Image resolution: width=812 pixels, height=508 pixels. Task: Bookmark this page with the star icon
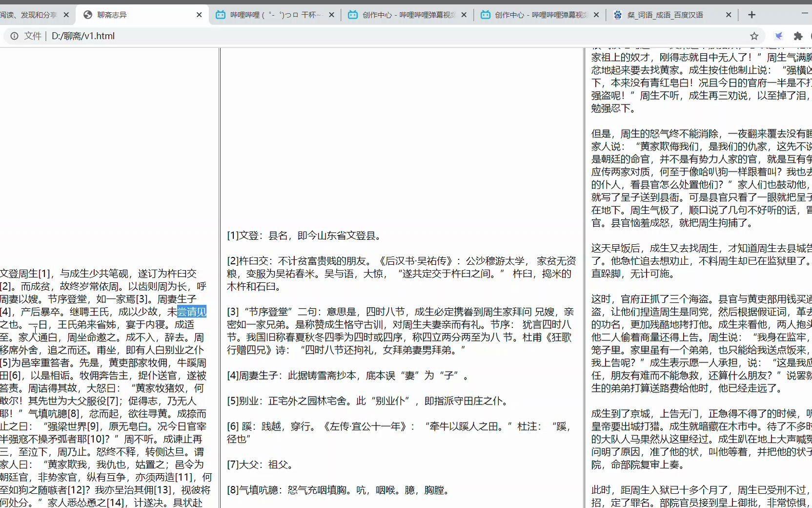754,36
